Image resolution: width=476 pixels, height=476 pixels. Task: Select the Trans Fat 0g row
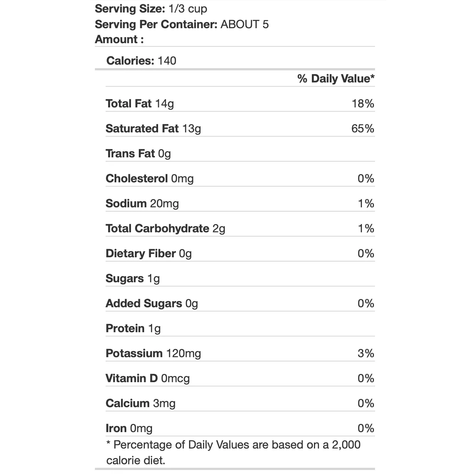[240, 153]
